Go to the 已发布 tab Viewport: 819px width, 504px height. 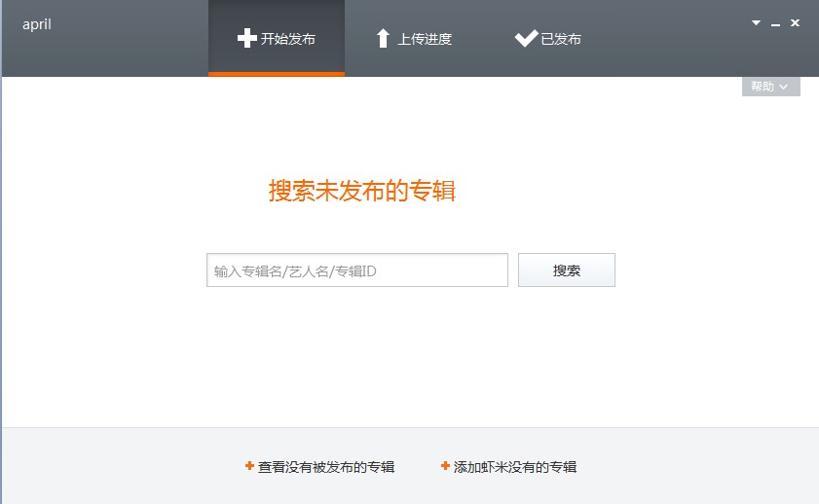tap(547, 38)
